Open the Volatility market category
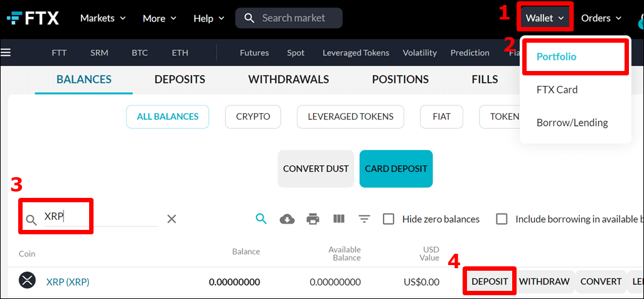The image size is (644, 299). [420, 53]
